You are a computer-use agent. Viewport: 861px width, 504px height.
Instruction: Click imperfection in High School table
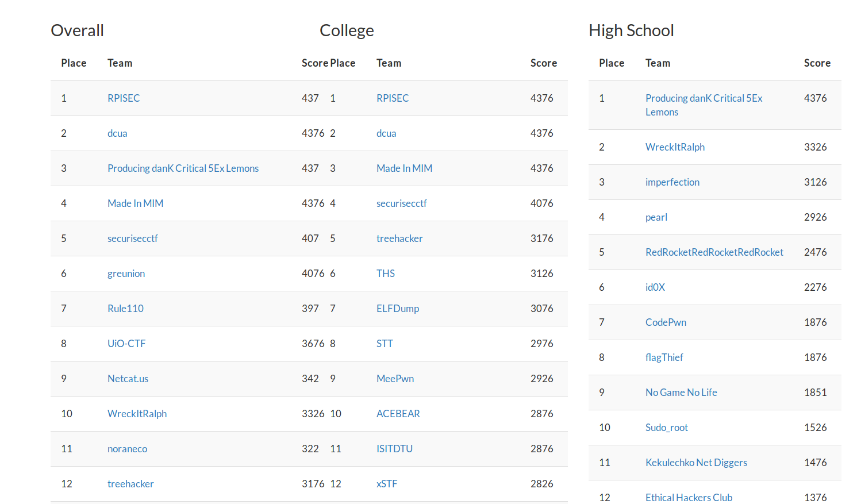[x=672, y=182]
